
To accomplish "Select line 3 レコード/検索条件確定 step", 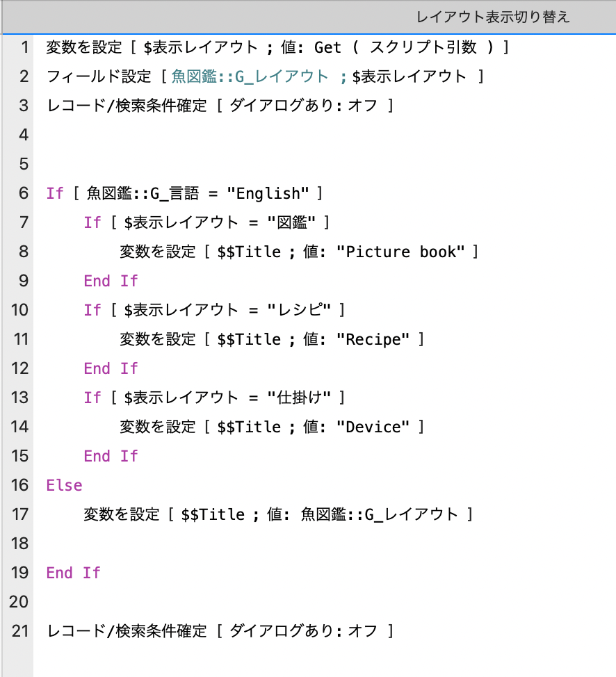I will pyautogui.click(x=220, y=106).
